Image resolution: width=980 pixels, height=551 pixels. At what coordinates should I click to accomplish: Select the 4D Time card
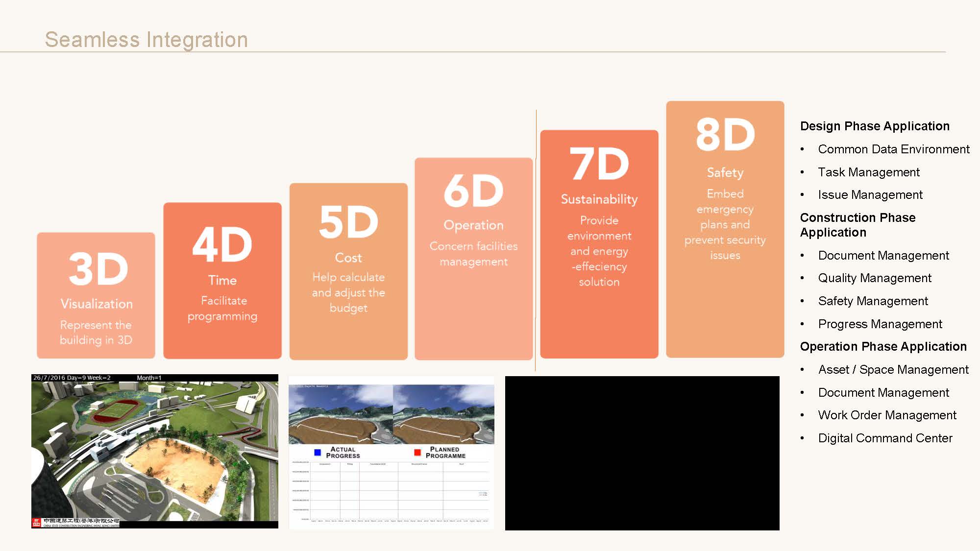[222, 281]
